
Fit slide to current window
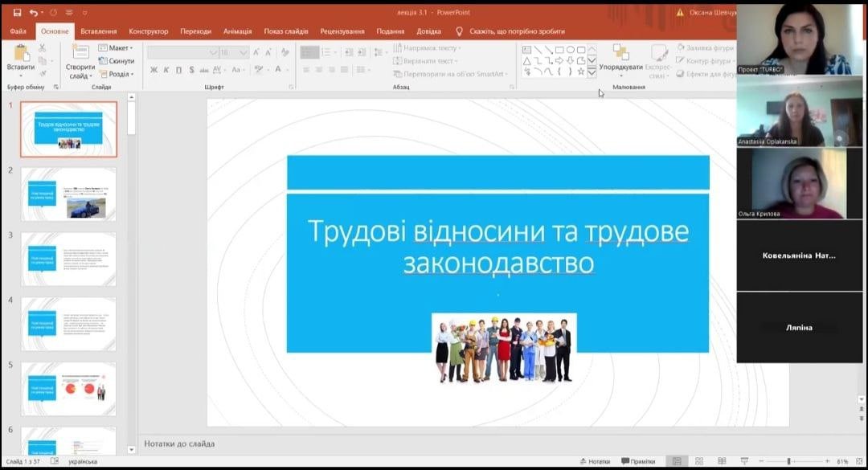pos(859,461)
